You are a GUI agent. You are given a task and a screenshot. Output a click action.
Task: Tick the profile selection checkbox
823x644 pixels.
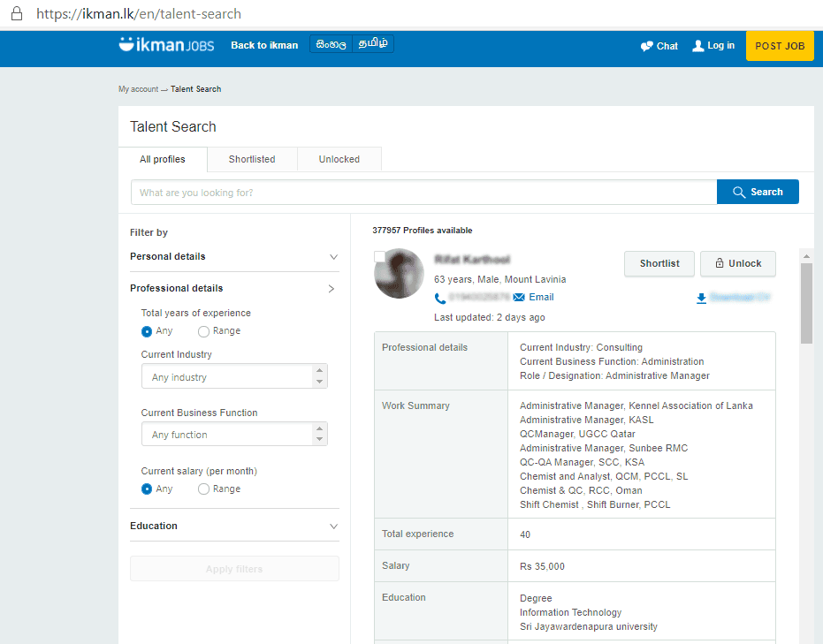[x=379, y=256]
